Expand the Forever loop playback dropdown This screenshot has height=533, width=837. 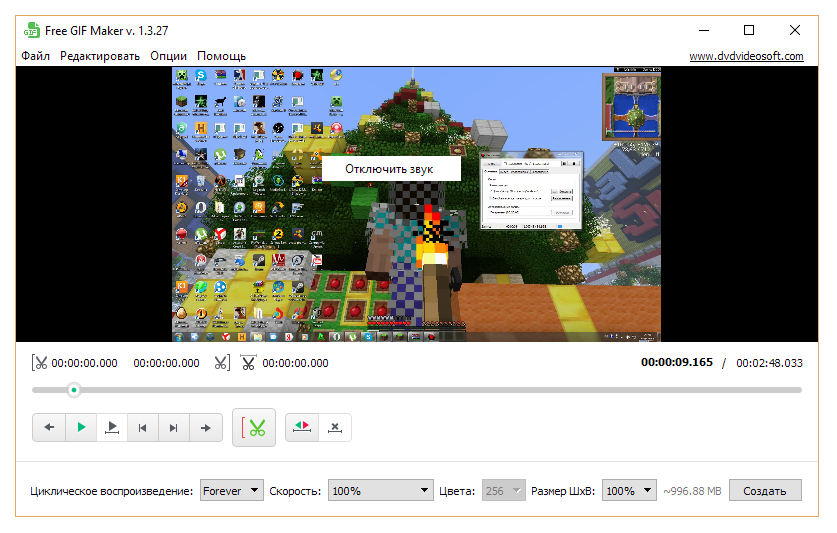point(232,490)
